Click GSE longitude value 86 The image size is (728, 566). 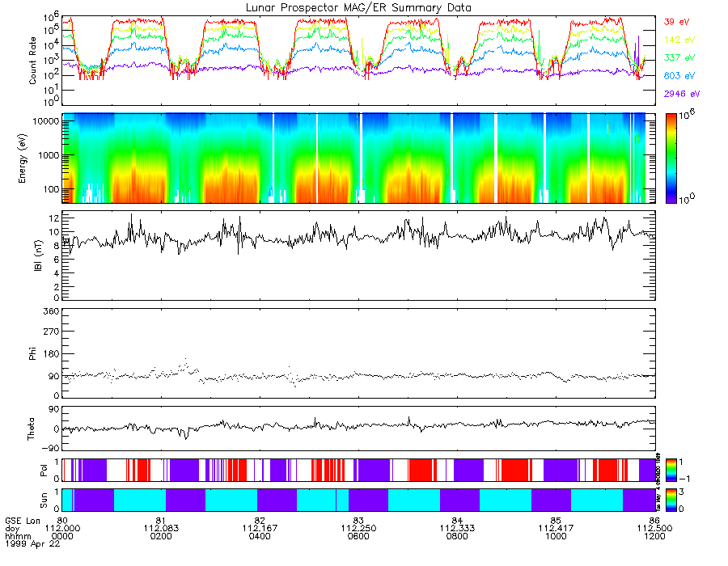coord(654,521)
